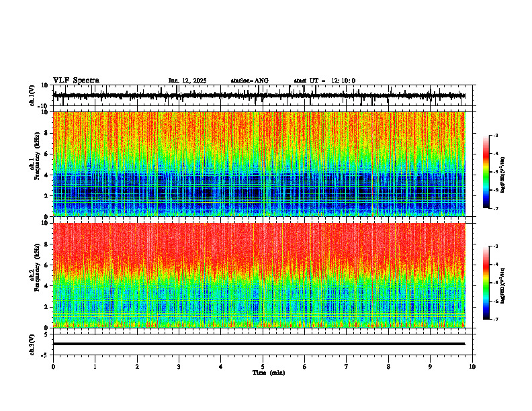
Task: Click the 4 tick on Time axis
Action: [221, 367]
